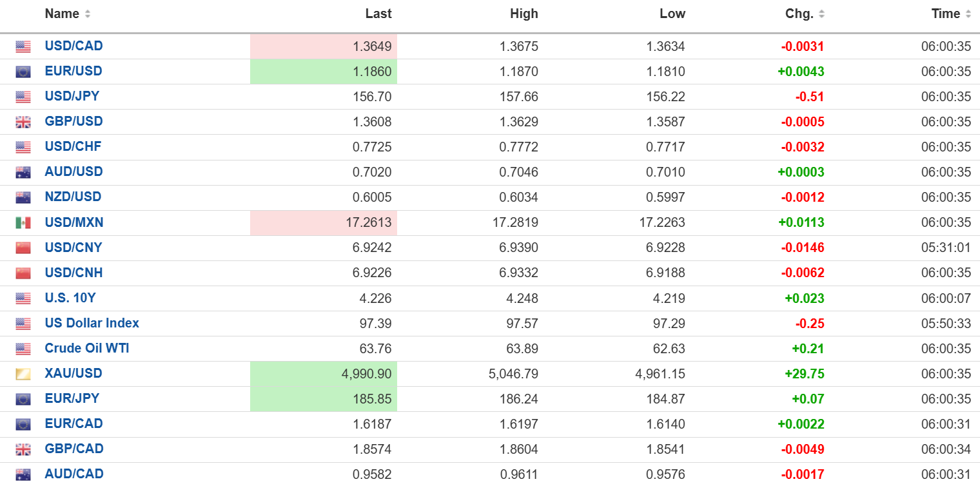Click the EU flag icon beside EUR/USD

[x=23, y=72]
